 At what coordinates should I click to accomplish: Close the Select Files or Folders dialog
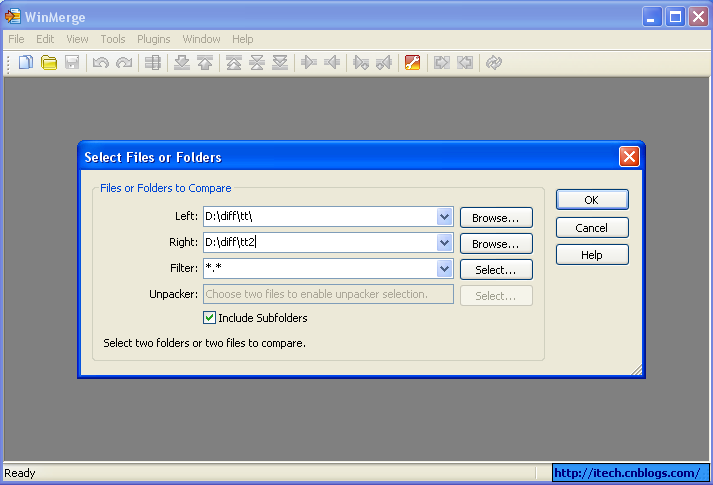(629, 157)
